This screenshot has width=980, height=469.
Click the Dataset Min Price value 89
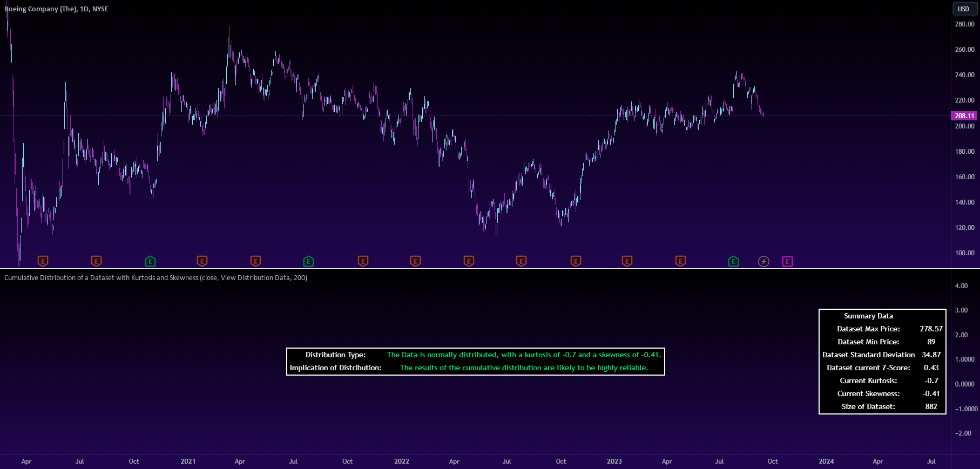coord(931,342)
